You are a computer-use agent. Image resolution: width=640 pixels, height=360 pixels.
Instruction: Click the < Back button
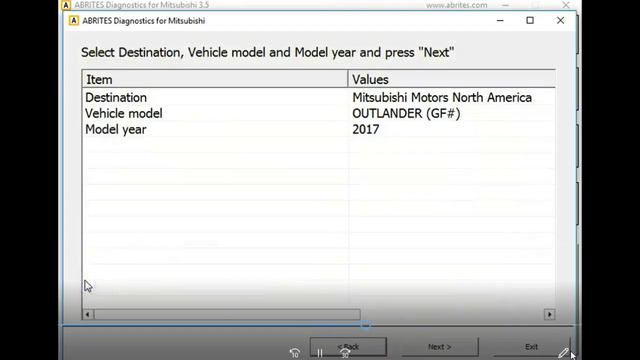click(x=348, y=347)
